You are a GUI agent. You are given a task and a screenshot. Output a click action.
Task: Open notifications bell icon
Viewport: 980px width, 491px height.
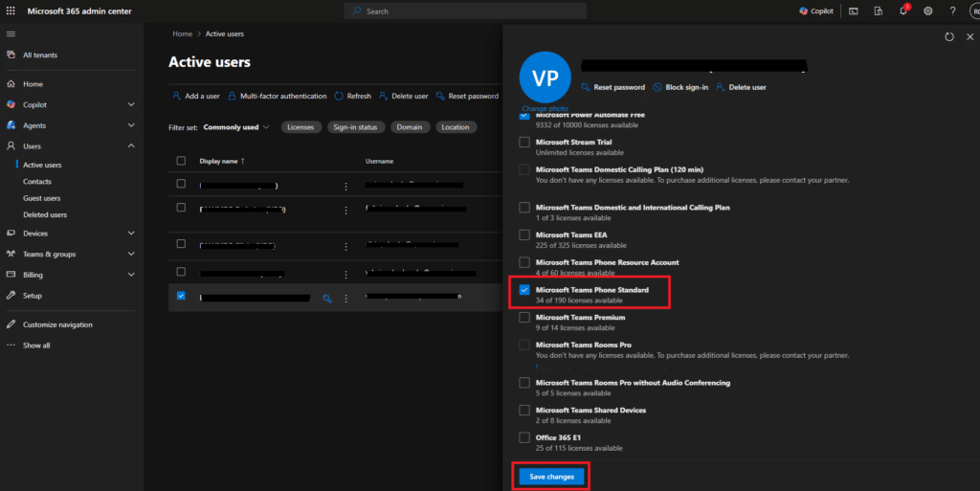tap(902, 11)
